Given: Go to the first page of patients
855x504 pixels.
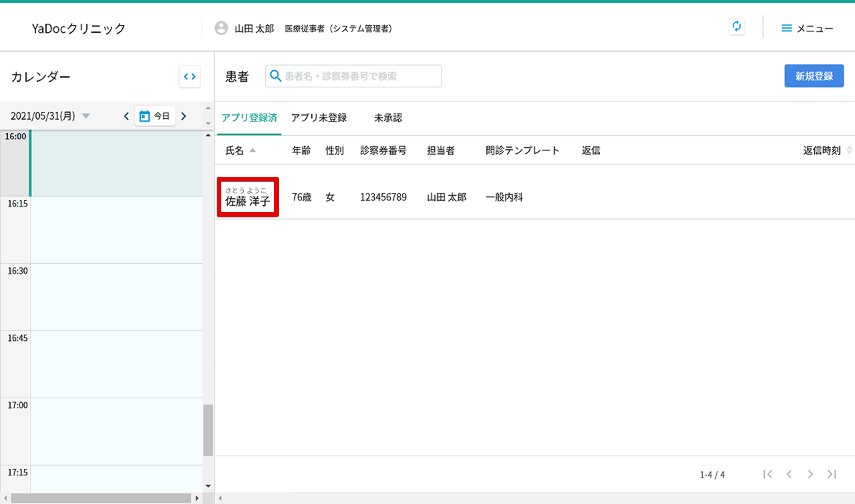Looking at the screenshot, I should click(x=767, y=474).
